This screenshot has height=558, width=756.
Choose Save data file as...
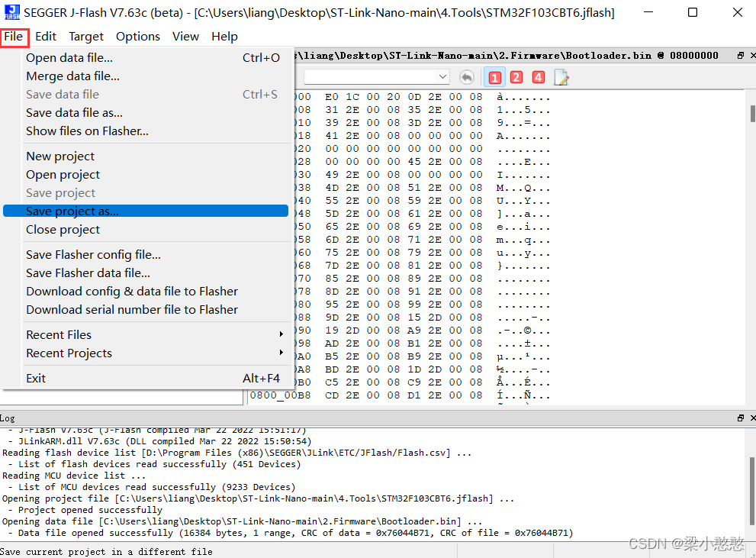tap(146, 113)
